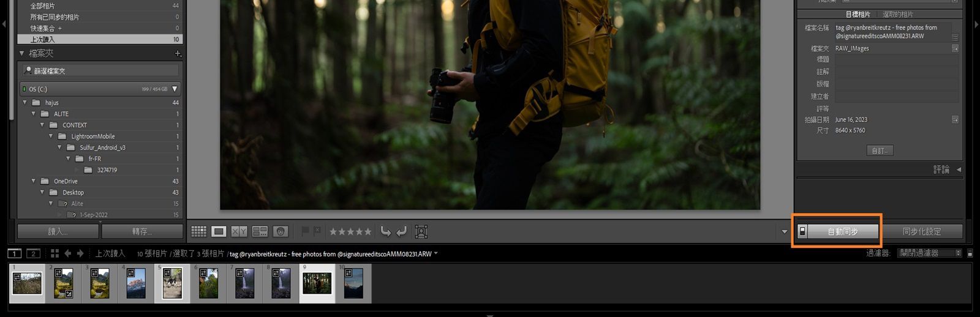This screenshot has width=980, height=317.
Task: Click the 建立者 creator field
Action: (897, 97)
